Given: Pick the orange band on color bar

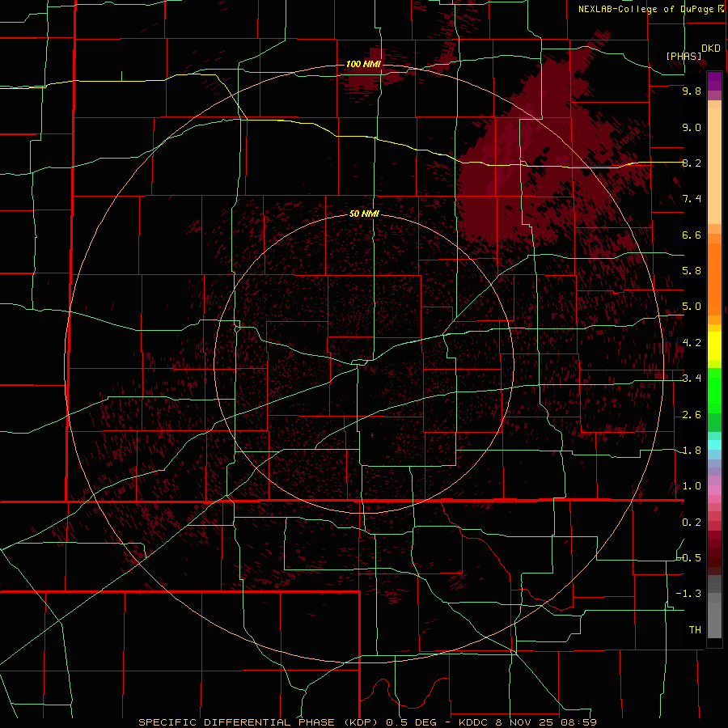Looking at the screenshot, I should click(x=714, y=278).
